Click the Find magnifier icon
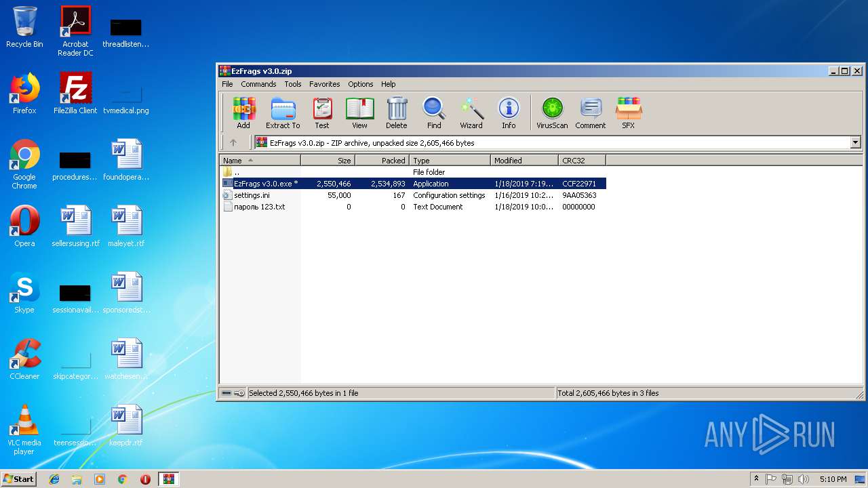Viewport: 868px width, 488px height. (x=434, y=113)
